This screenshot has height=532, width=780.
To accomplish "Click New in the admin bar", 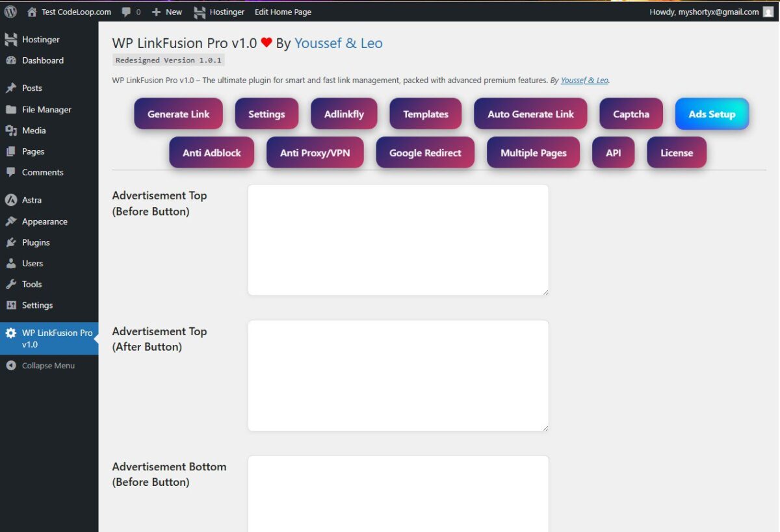I will coord(174,12).
